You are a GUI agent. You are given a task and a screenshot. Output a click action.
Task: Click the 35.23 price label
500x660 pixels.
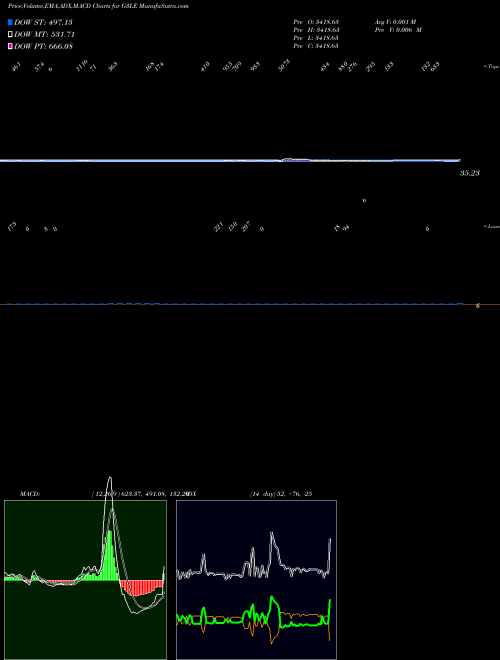coord(470,173)
